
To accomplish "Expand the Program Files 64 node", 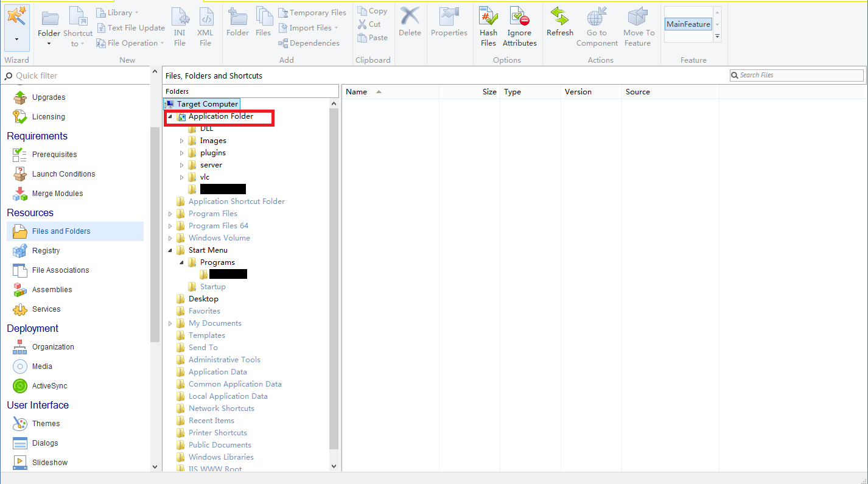I will [x=170, y=226].
